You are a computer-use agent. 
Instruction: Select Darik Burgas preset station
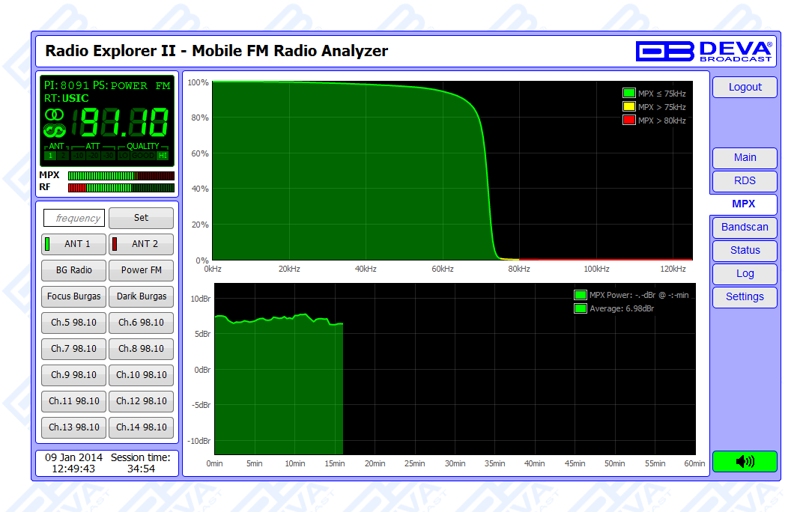[x=141, y=296]
